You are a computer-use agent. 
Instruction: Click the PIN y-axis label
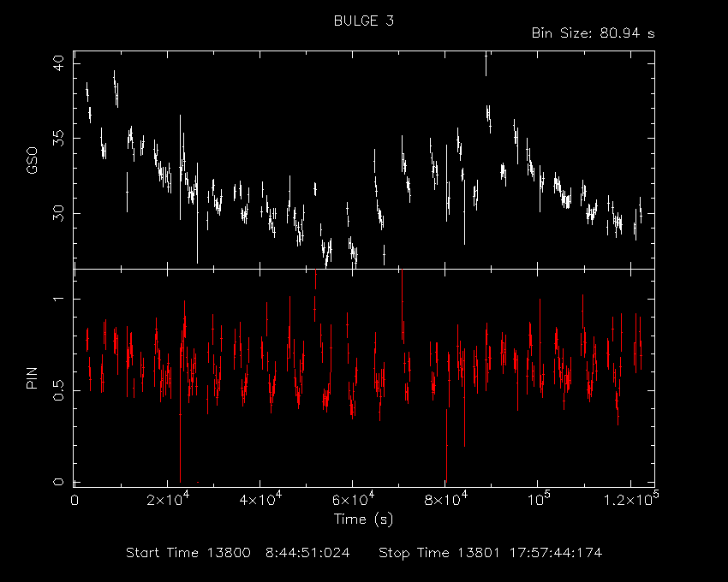(x=32, y=377)
